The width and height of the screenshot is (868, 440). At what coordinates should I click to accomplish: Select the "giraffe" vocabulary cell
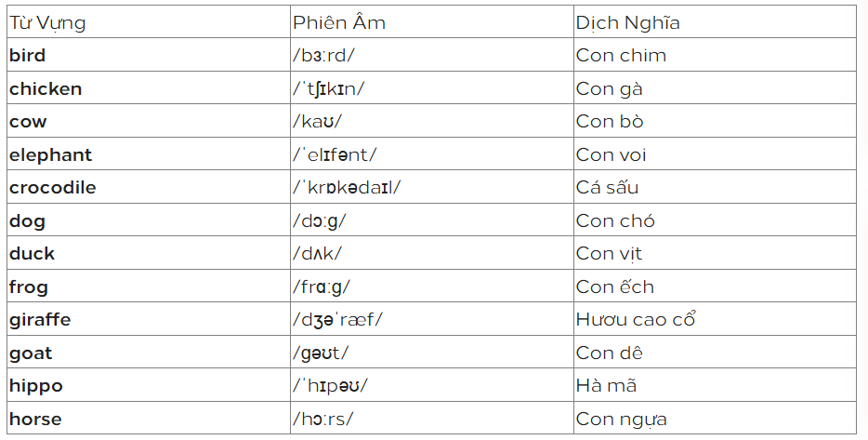[40, 320]
